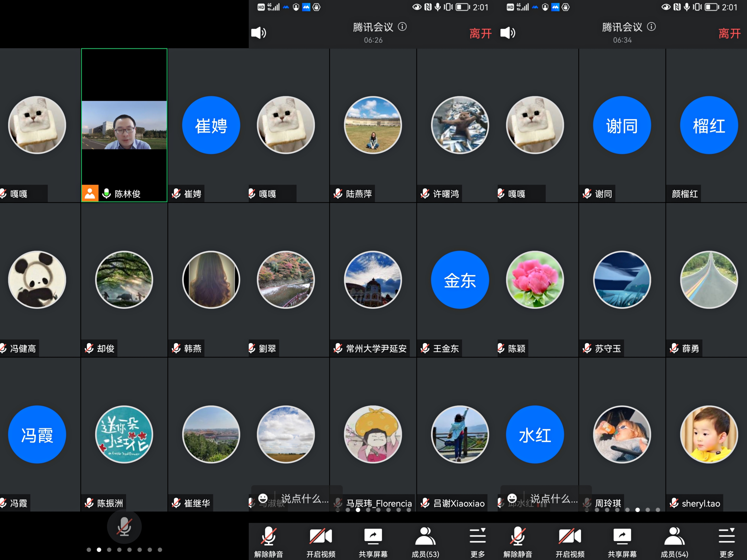Tap 薛勇's road avatar
This screenshot has height=560, width=747.
709,280
